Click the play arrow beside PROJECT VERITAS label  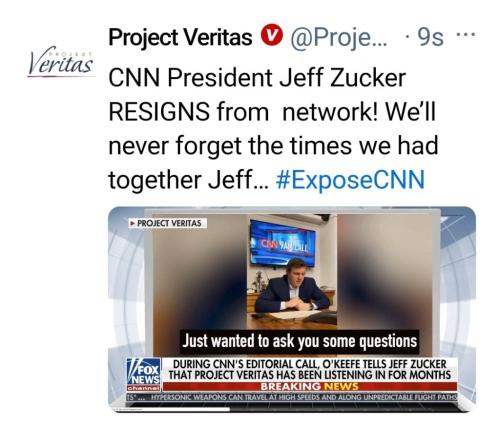[133, 223]
